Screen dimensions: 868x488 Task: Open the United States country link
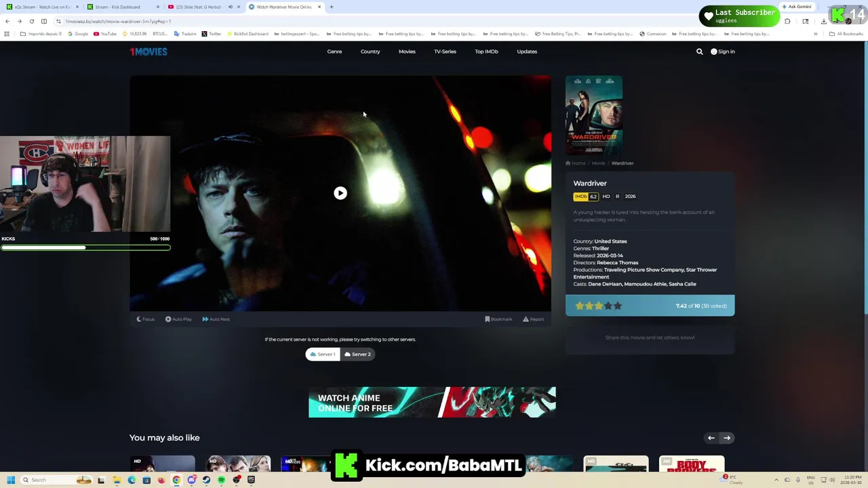[x=610, y=241]
